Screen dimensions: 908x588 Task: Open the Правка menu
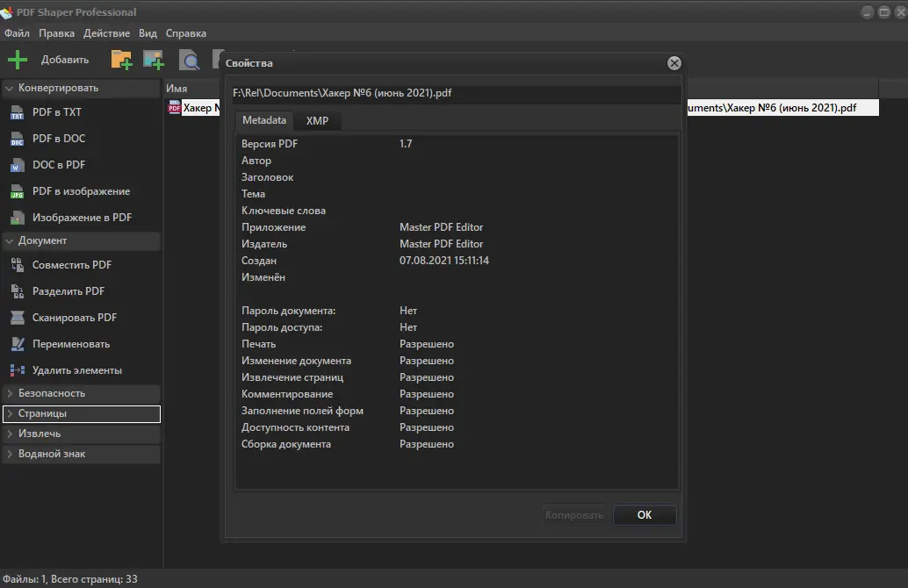tap(56, 33)
